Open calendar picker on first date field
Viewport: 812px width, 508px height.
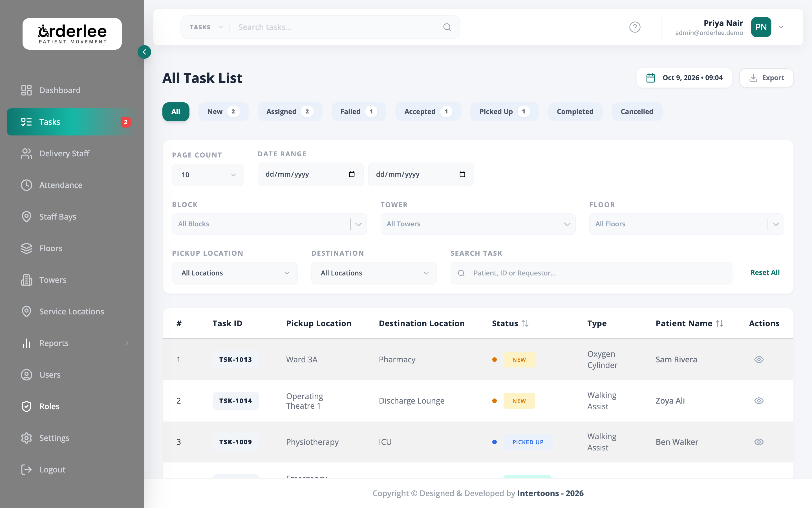(352, 174)
